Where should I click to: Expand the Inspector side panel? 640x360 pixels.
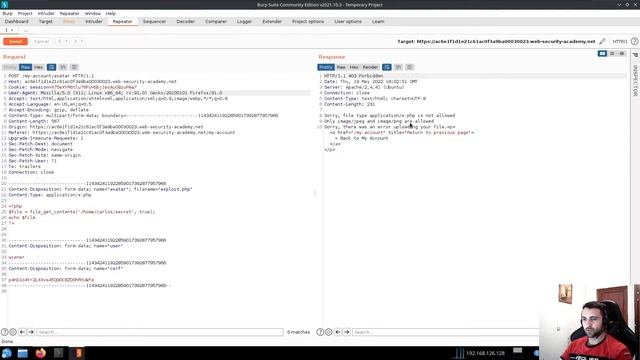(x=635, y=80)
